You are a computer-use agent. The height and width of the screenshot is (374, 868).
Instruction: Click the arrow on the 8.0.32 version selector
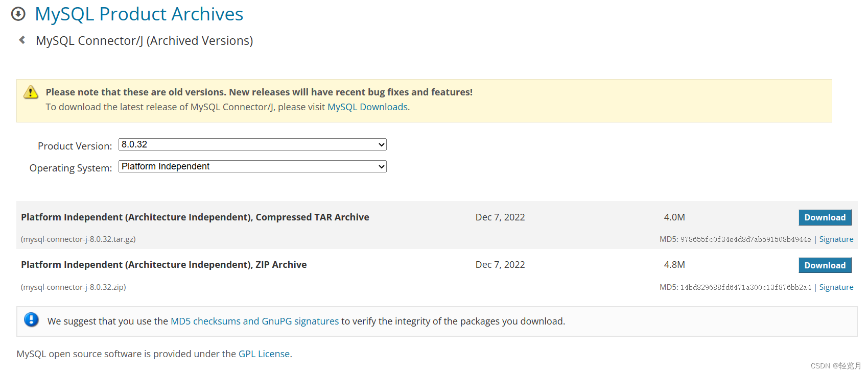[381, 145]
